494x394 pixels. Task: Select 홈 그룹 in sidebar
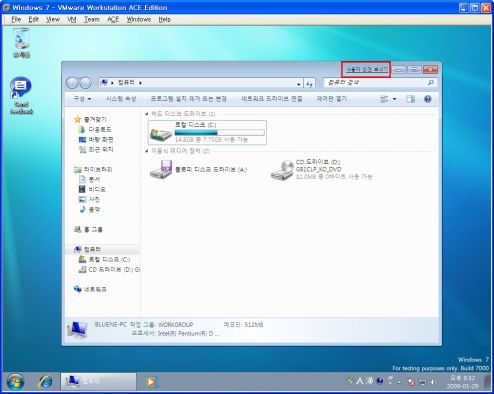click(x=88, y=229)
